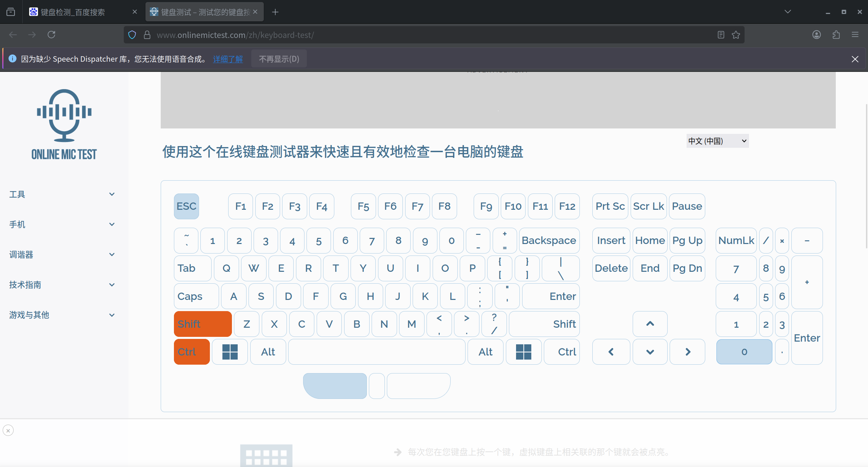This screenshot has width=868, height=467.
Task: Close the bottom ad with the X circle
Action: coord(8,430)
